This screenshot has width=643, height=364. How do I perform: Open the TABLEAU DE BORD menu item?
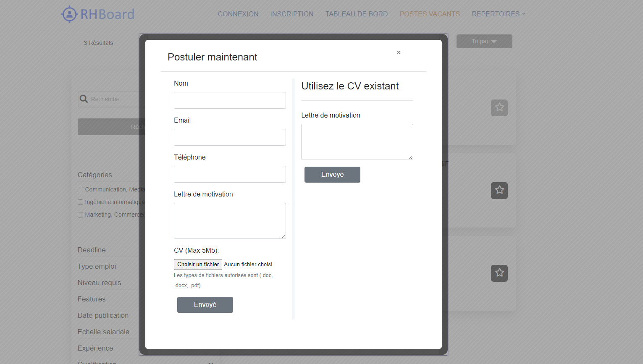[356, 14]
